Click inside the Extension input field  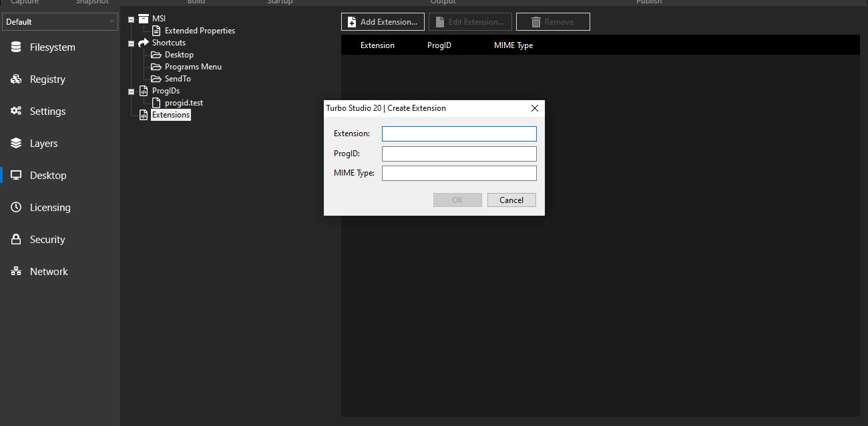[x=459, y=134]
